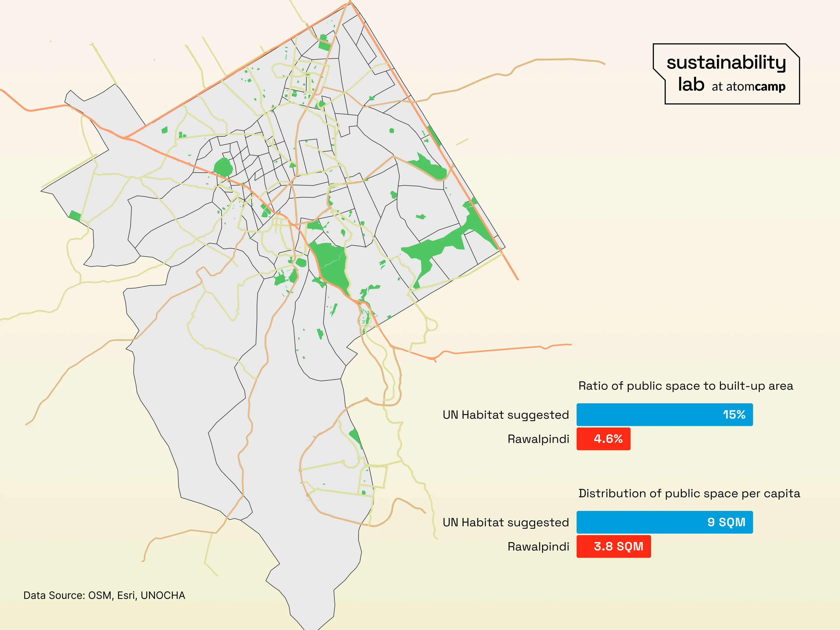Click 'Rawalpindi' label beside 3.8 SQM bar

click(538, 547)
